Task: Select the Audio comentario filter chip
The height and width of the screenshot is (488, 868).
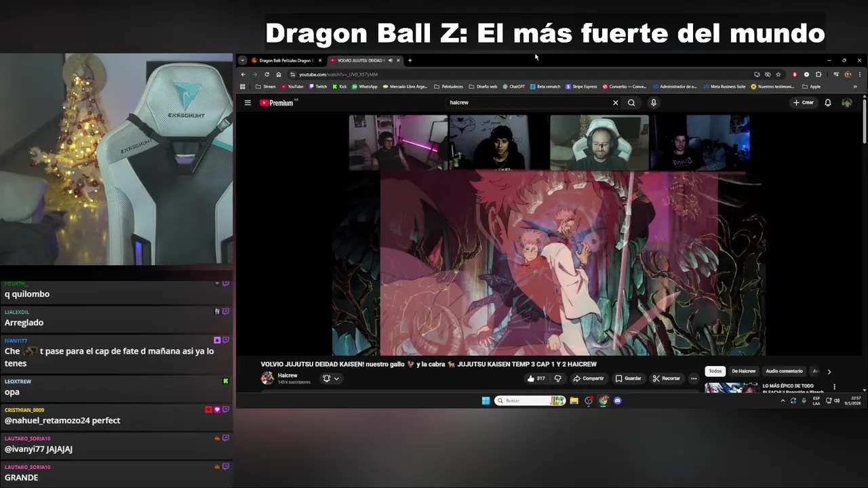Action: click(x=784, y=371)
